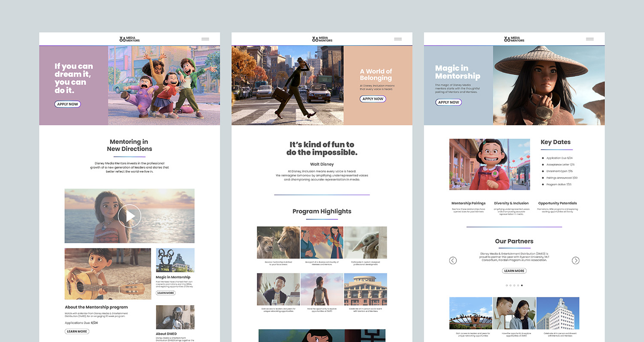Open hamburger menu on 'A World of Belonging' page
Viewport: 644px width, 342px height.
coord(398,39)
